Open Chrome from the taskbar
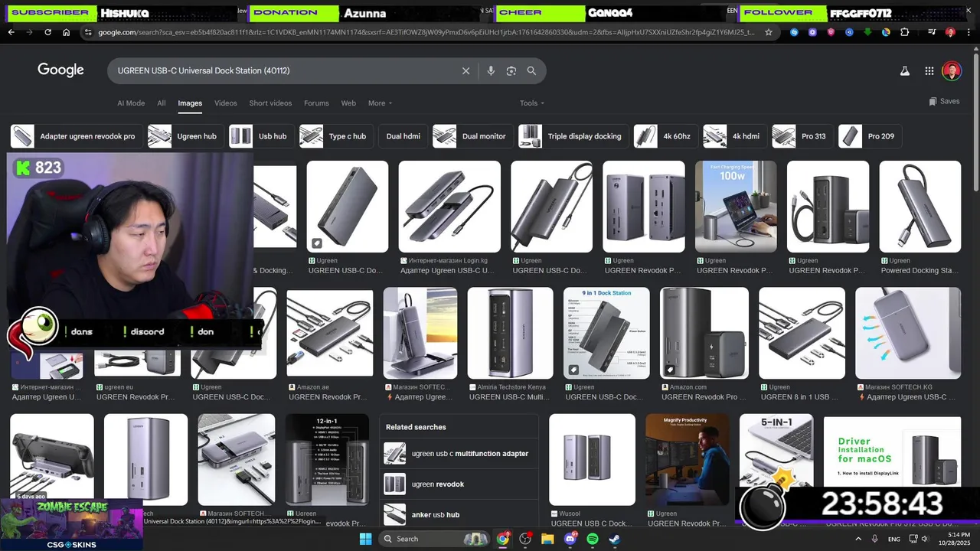Image resolution: width=980 pixels, height=551 pixels. [502, 539]
